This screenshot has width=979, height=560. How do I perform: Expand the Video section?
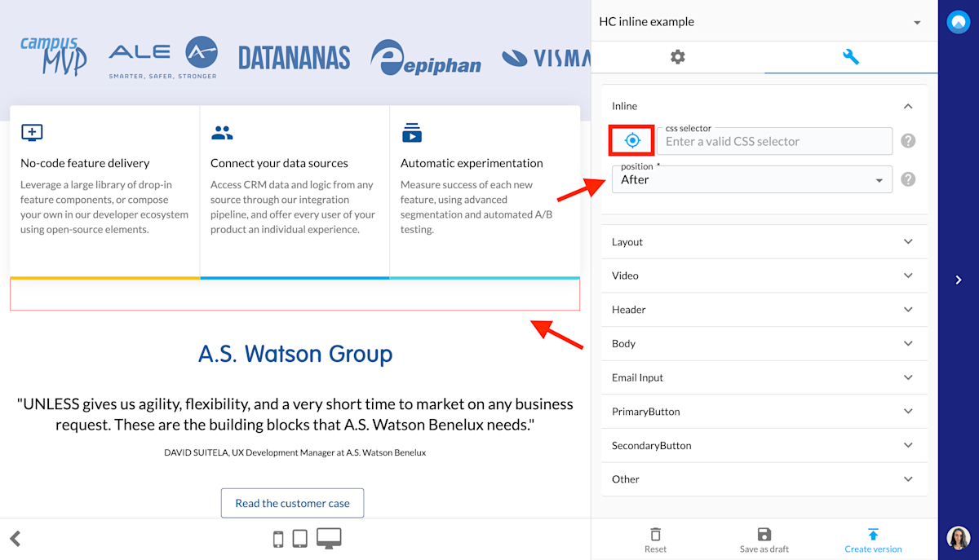[x=764, y=276]
